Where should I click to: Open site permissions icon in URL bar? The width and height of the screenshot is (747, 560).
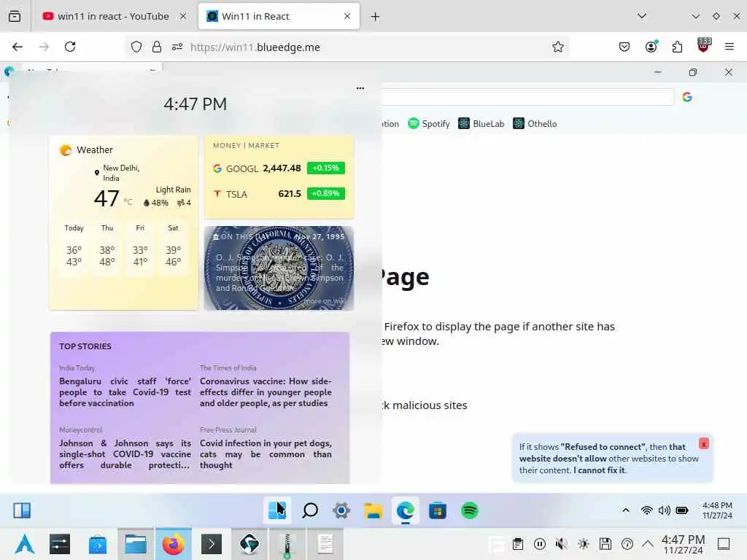pos(177,47)
